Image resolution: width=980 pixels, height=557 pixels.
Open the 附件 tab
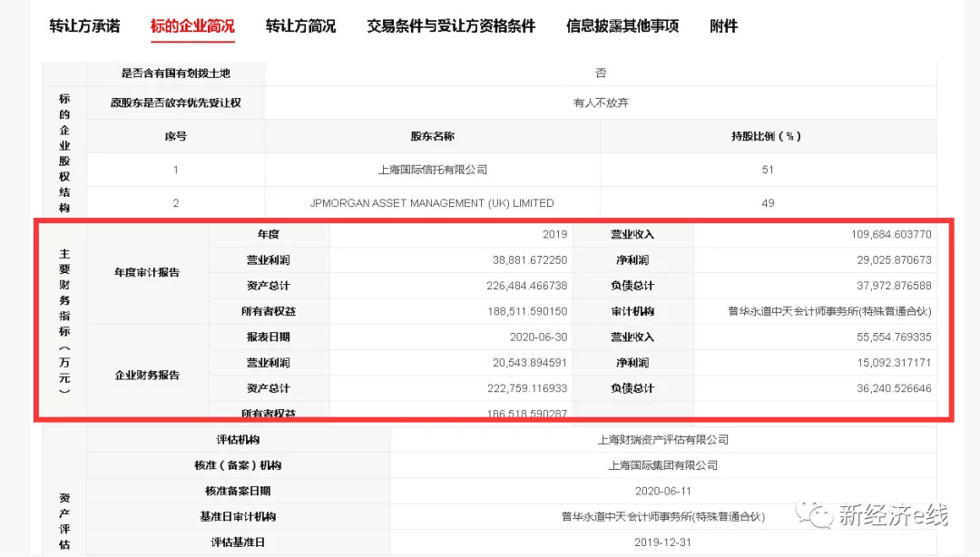[x=724, y=26]
